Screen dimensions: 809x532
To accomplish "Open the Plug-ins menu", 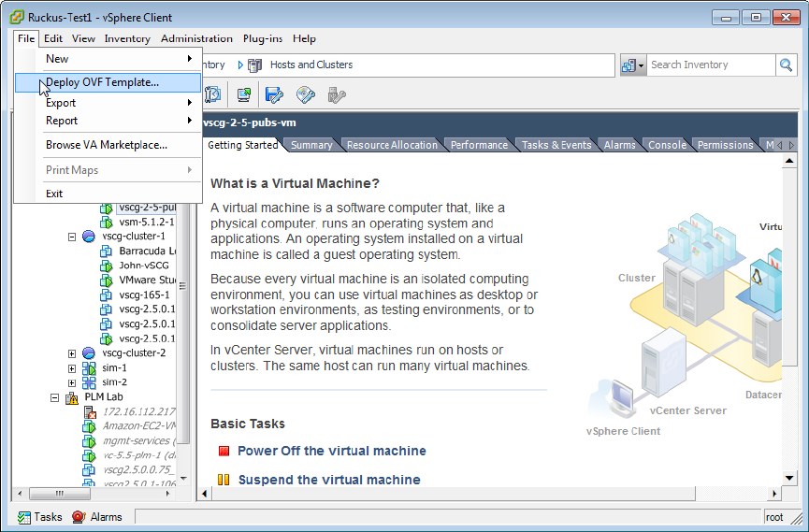I will [263, 38].
